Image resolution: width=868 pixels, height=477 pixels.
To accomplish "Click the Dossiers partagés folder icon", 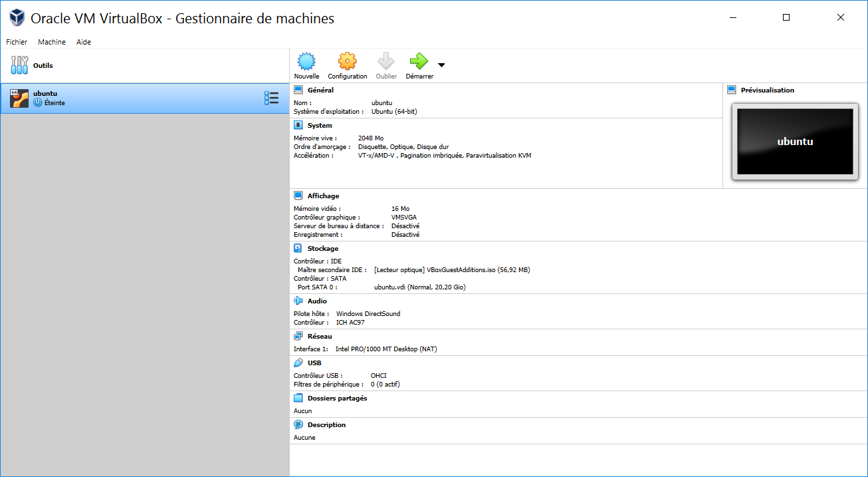I will point(298,398).
